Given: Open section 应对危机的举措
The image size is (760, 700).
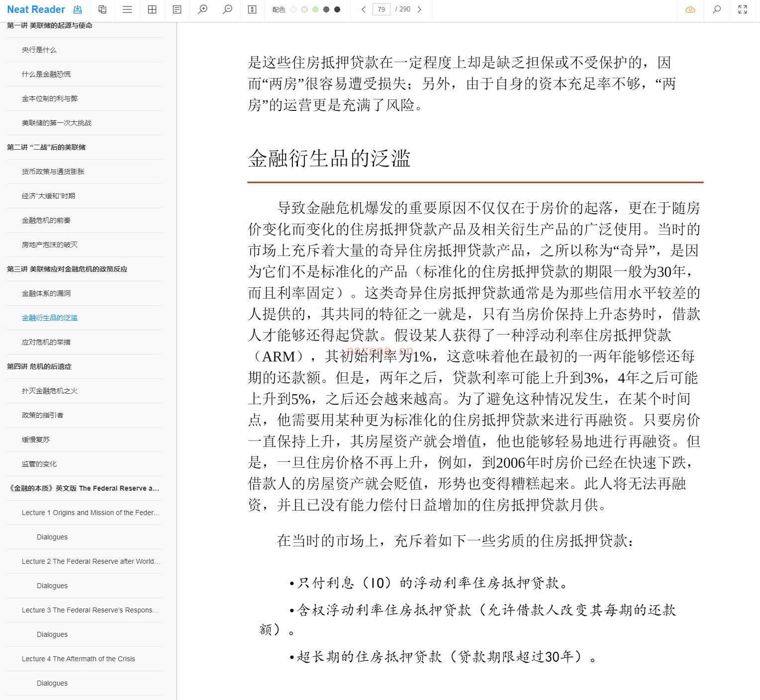Looking at the screenshot, I should [46, 342].
